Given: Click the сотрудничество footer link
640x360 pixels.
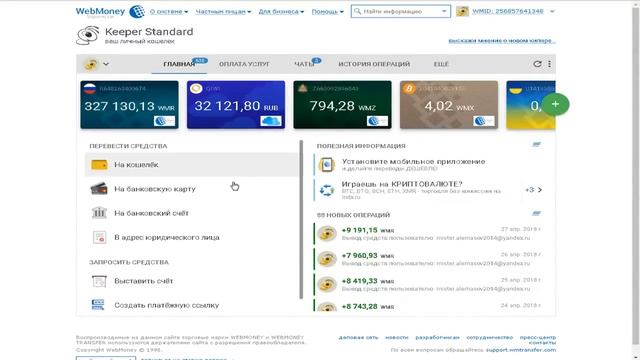Looking at the screenshot, I should click(x=490, y=337).
